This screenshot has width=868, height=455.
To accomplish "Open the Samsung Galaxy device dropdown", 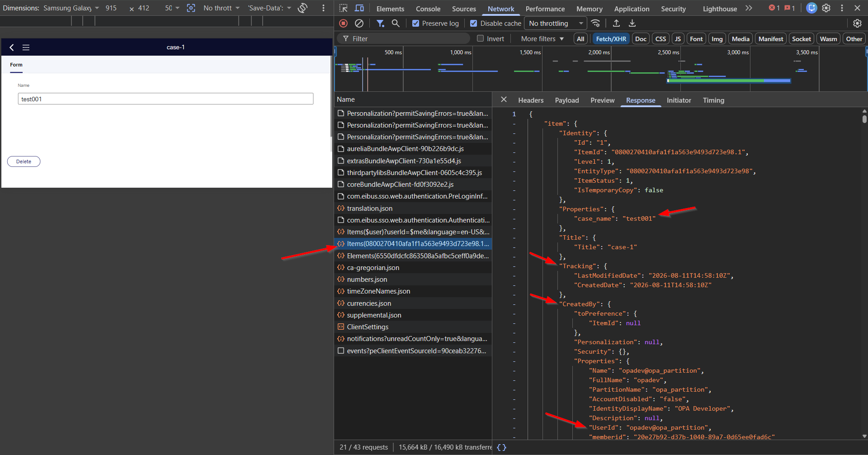I will click(71, 8).
